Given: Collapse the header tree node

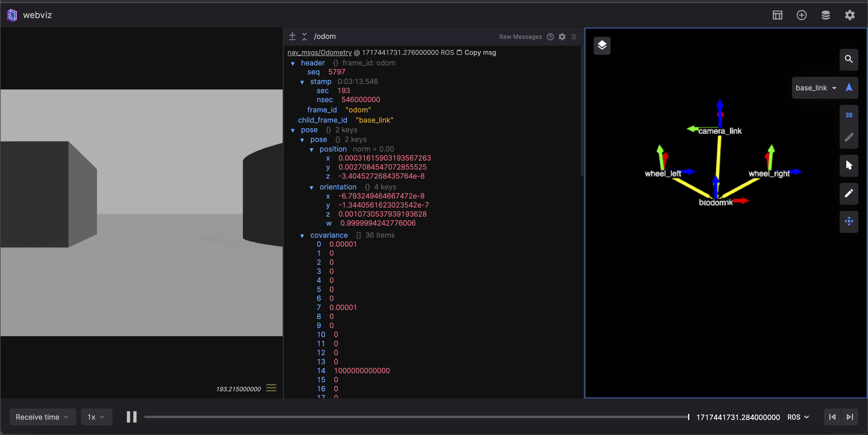Looking at the screenshot, I should tap(292, 63).
